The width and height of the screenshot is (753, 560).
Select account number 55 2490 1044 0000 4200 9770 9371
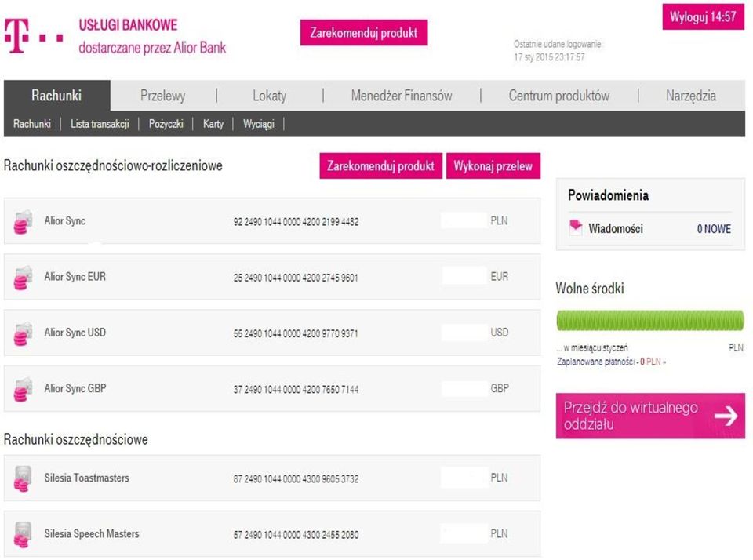tap(296, 333)
